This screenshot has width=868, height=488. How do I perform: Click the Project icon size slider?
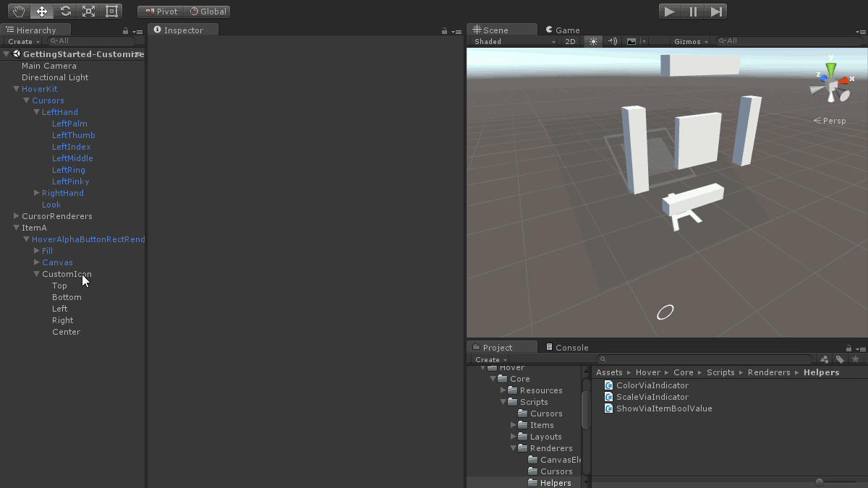(820, 482)
